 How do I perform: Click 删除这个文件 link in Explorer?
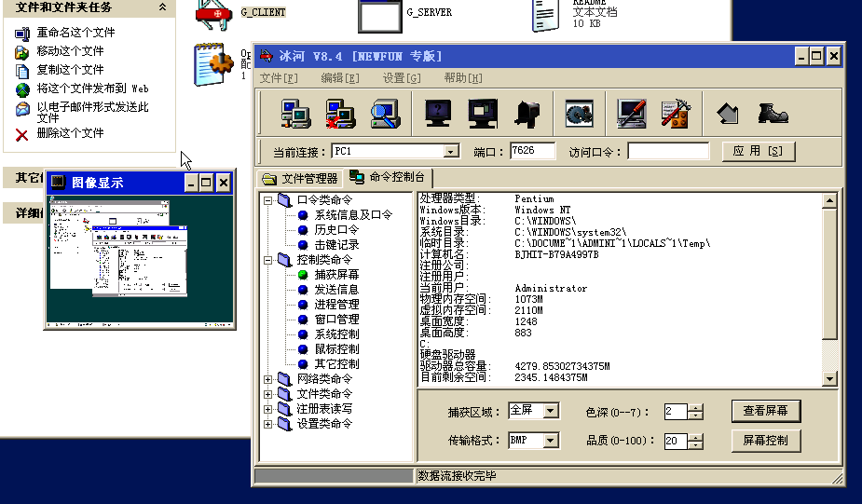coord(71,133)
